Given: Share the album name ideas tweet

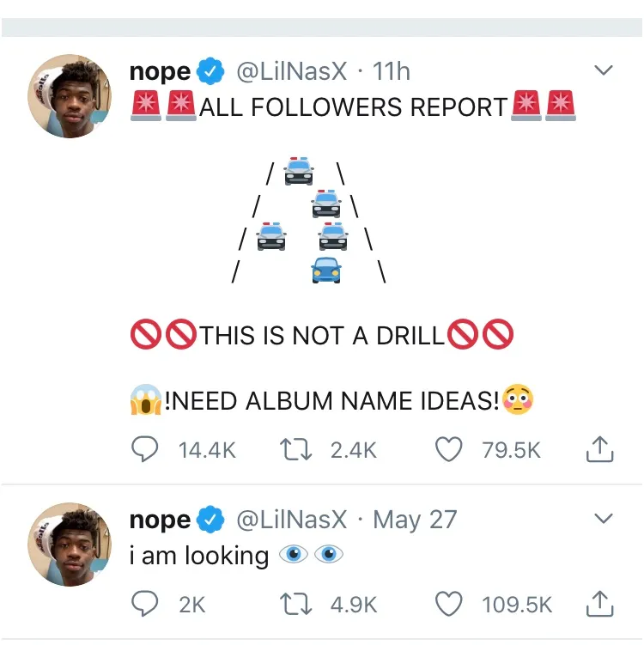Looking at the screenshot, I should tap(600, 449).
